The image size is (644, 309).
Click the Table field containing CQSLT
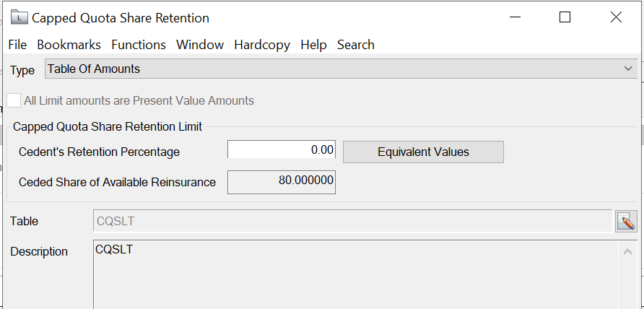[352, 222]
